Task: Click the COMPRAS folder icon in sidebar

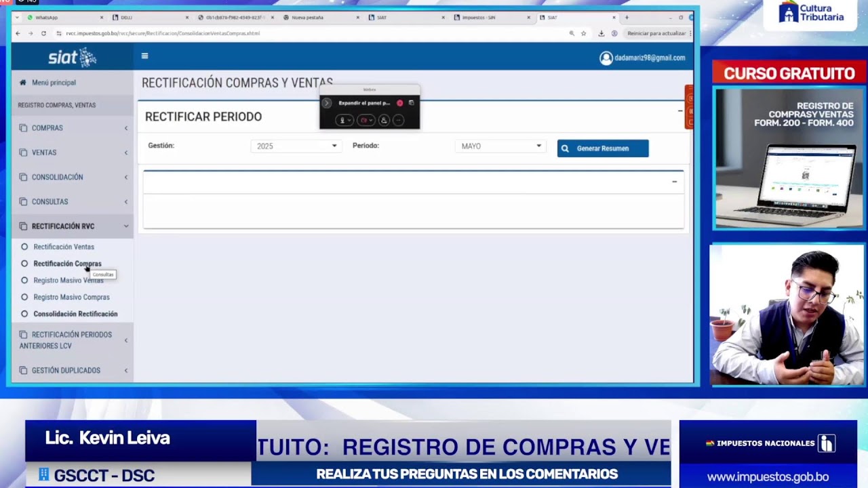Action: coord(24,128)
